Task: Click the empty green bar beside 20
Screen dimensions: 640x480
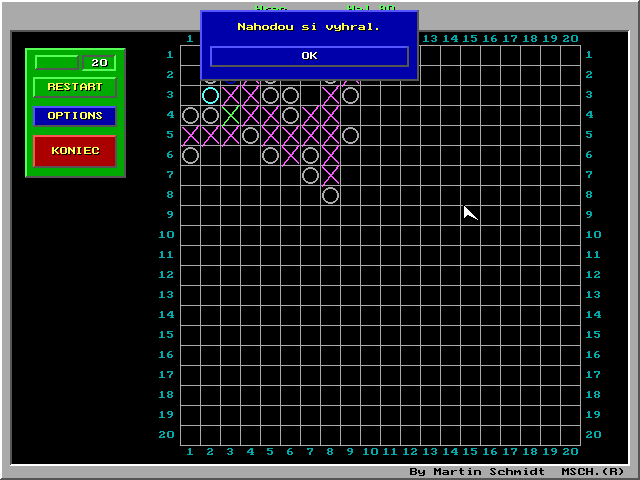Action: point(57,63)
